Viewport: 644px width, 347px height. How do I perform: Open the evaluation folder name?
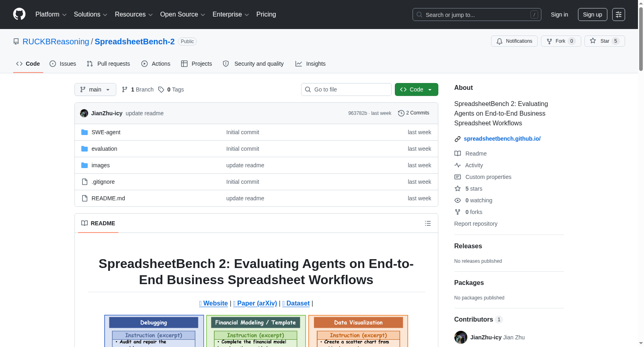tap(104, 149)
